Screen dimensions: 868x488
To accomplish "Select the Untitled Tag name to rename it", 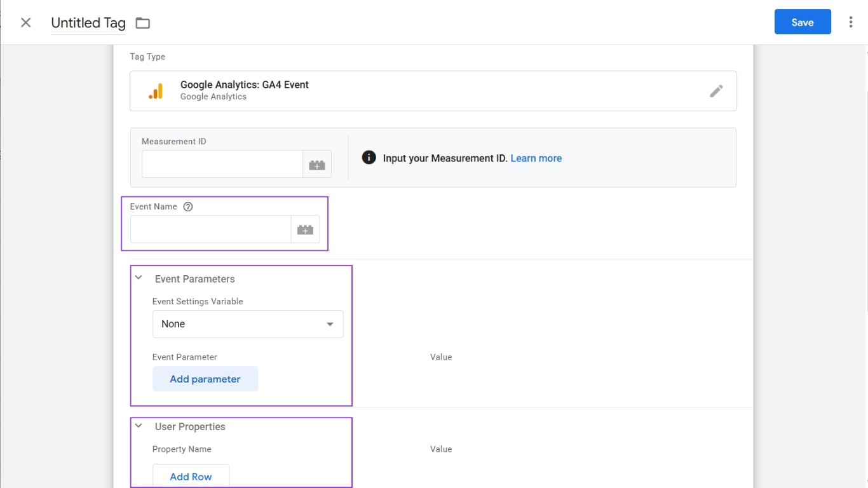I will click(x=88, y=23).
